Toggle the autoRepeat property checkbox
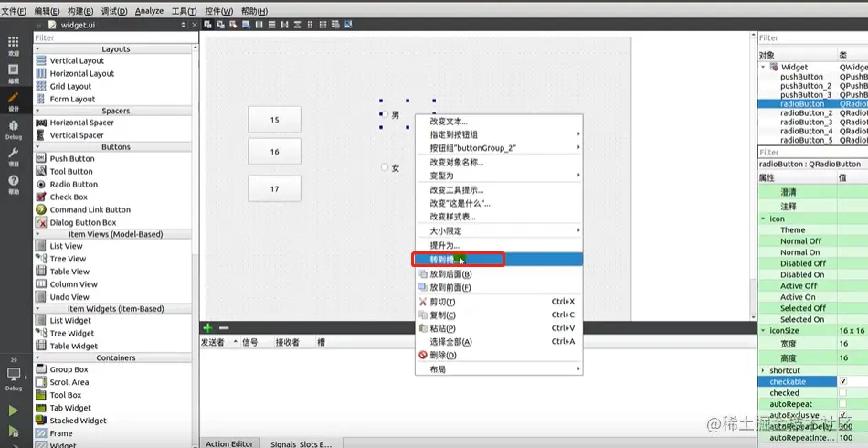868x448 pixels. pos(843,404)
